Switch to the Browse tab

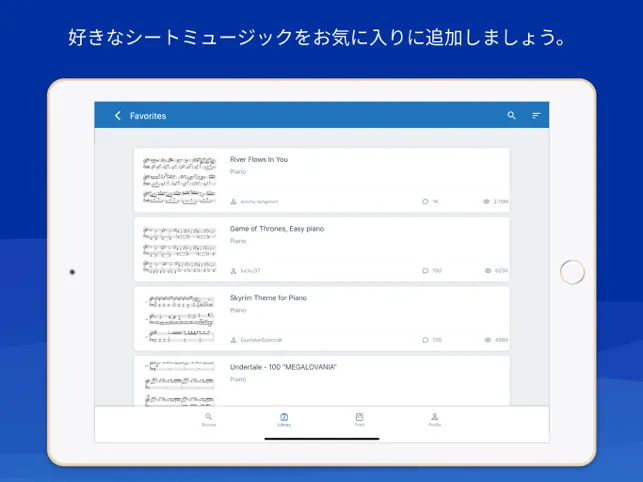pos(209,420)
